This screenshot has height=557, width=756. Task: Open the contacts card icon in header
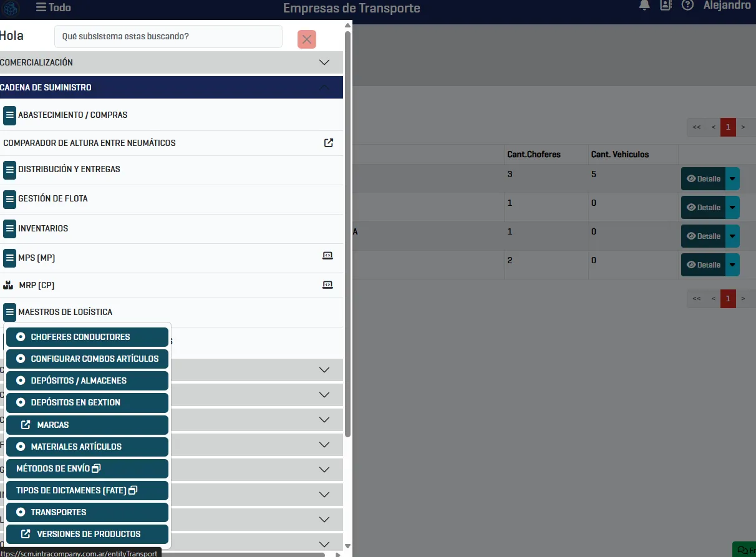point(666,6)
